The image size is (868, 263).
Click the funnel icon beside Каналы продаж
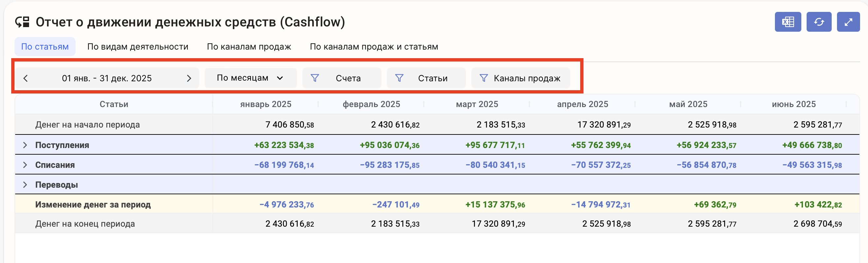click(x=483, y=78)
